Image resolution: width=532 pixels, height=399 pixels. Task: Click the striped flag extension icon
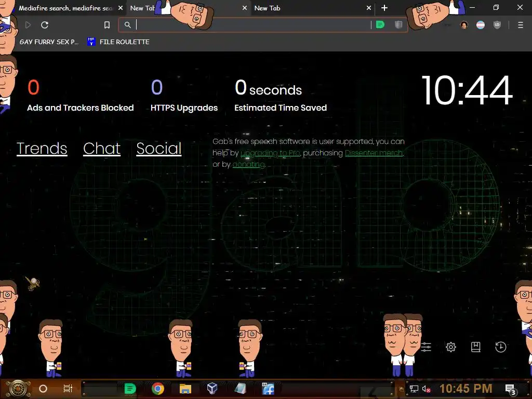(481, 25)
